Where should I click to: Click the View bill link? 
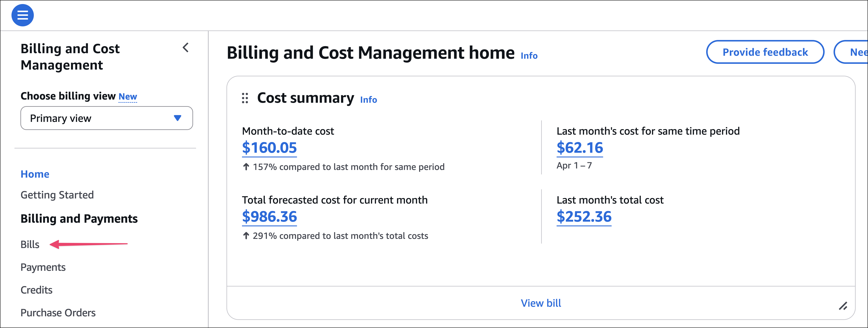click(541, 303)
